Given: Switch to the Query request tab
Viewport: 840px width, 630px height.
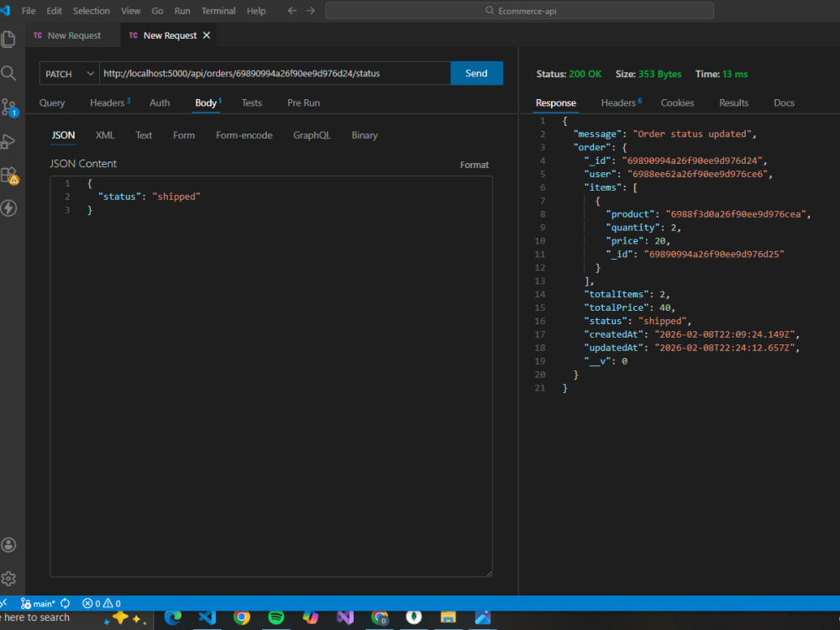Looking at the screenshot, I should tap(52, 102).
